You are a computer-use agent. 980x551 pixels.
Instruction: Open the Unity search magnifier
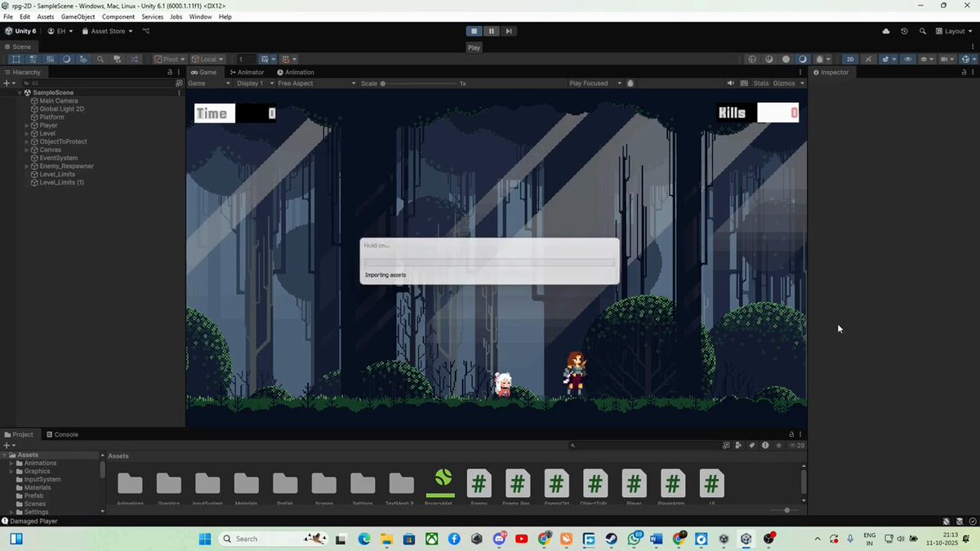(923, 31)
